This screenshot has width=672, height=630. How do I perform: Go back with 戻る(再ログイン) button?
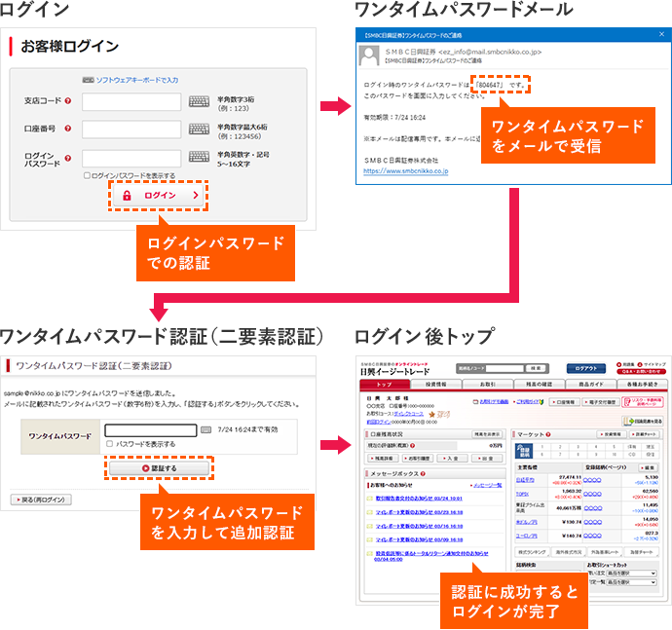tap(41, 500)
